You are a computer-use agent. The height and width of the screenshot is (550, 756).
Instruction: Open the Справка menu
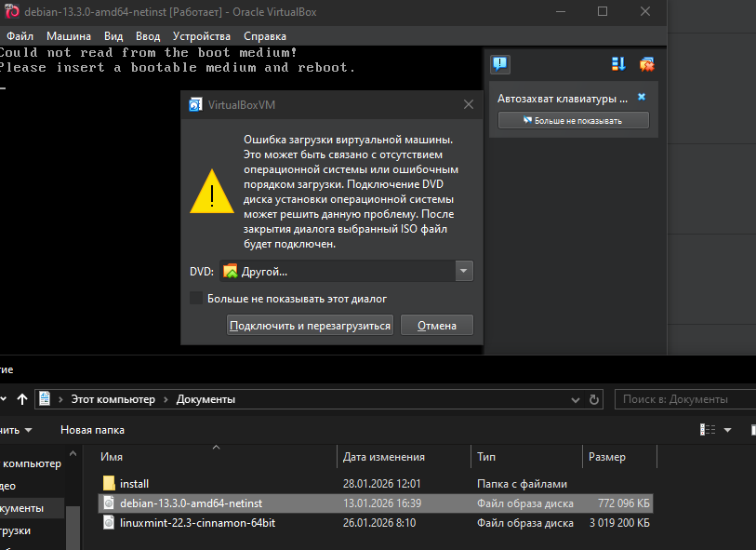[265, 35]
